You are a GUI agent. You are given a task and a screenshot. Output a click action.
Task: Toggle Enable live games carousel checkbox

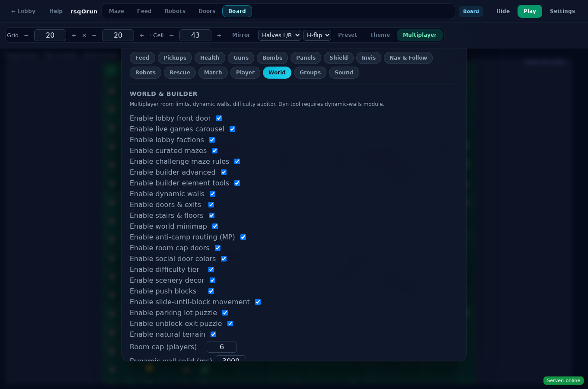click(232, 129)
